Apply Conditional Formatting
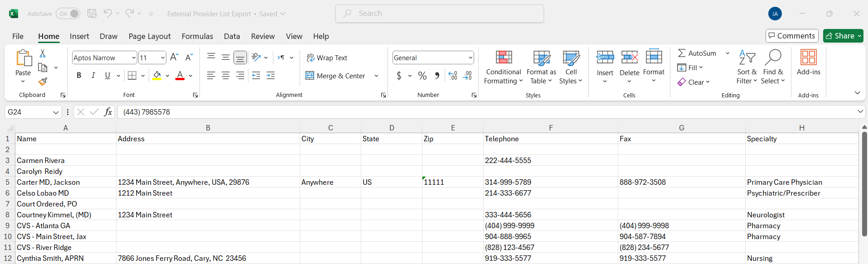 coord(503,67)
